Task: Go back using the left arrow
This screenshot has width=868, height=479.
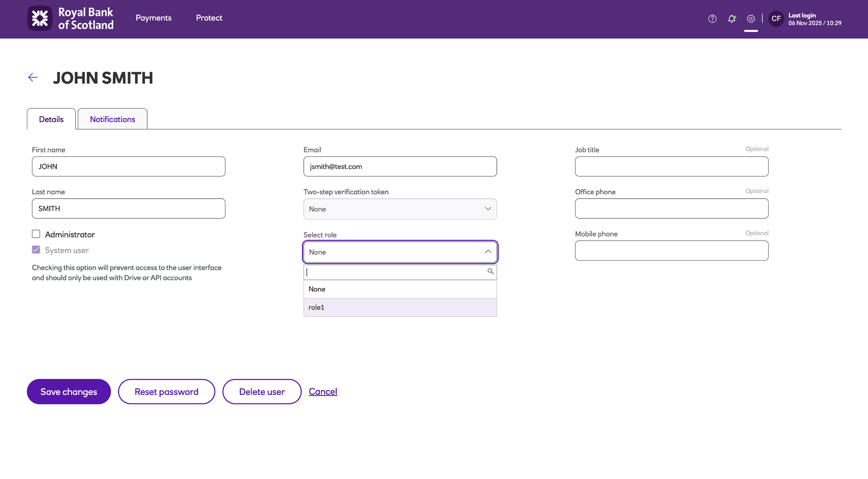Action: (33, 77)
